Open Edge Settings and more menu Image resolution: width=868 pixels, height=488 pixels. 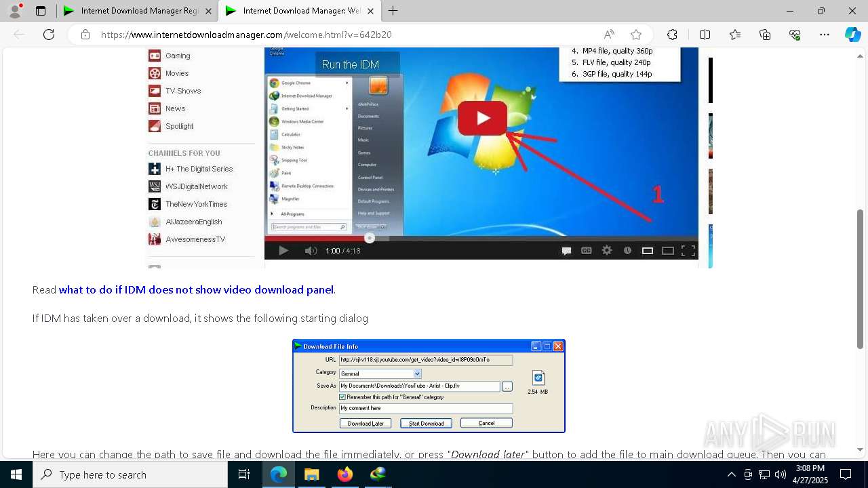[825, 35]
